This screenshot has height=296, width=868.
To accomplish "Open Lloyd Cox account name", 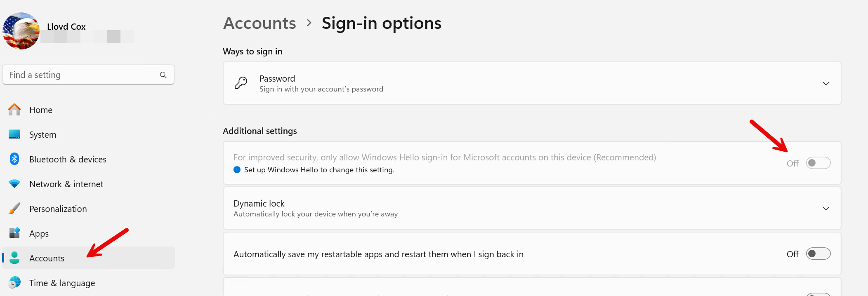I will [x=66, y=27].
